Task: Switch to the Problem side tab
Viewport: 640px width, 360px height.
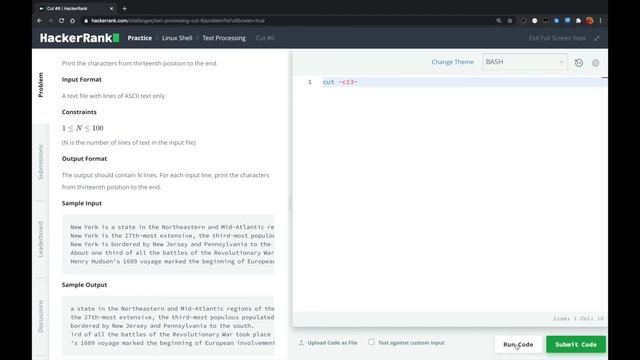Action: [x=40, y=85]
